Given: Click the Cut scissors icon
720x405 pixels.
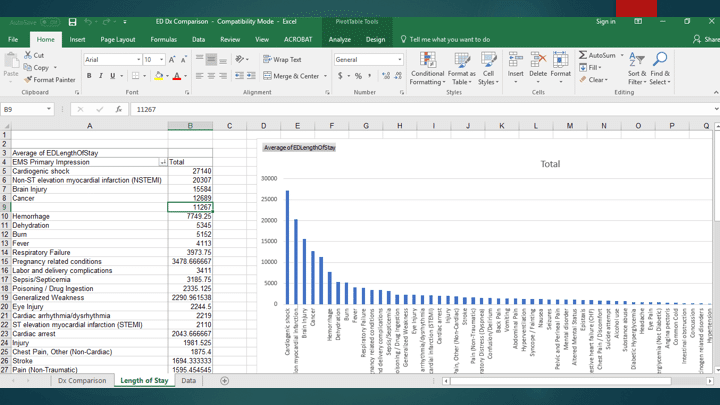Looking at the screenshot, I should coord(27,56).
